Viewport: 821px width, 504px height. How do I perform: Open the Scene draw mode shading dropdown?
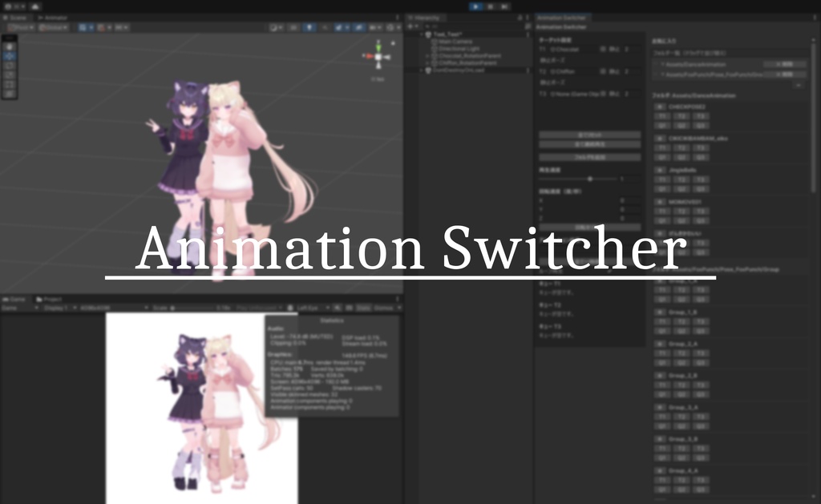point(276,27)
